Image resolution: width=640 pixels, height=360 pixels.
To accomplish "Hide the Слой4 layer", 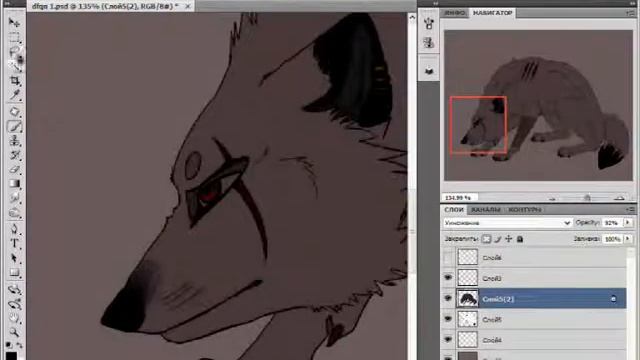I will pos(448,339).
